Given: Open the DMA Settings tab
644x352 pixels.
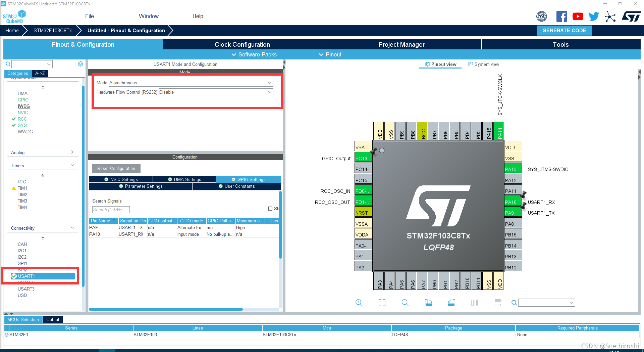Looking at the screenshot, I should tap(184, 179).
